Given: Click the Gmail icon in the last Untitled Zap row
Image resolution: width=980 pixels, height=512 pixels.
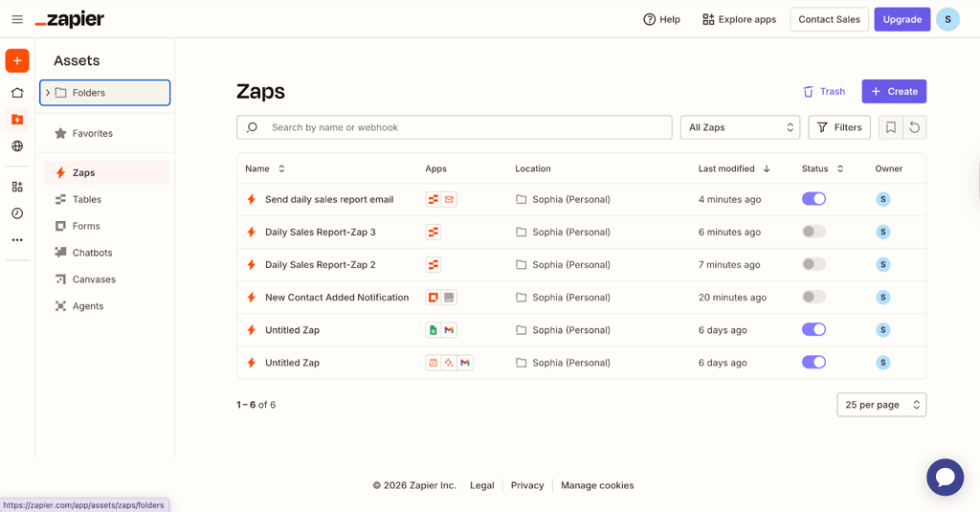Looking at the screenshot, I should [x=465, y=363].
